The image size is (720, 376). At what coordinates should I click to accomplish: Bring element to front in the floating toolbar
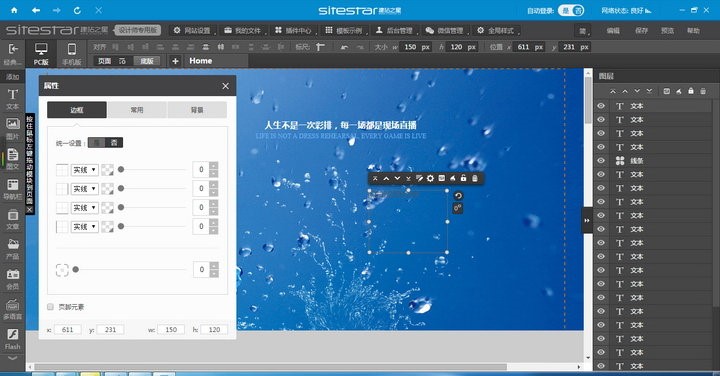coord(375,178)
